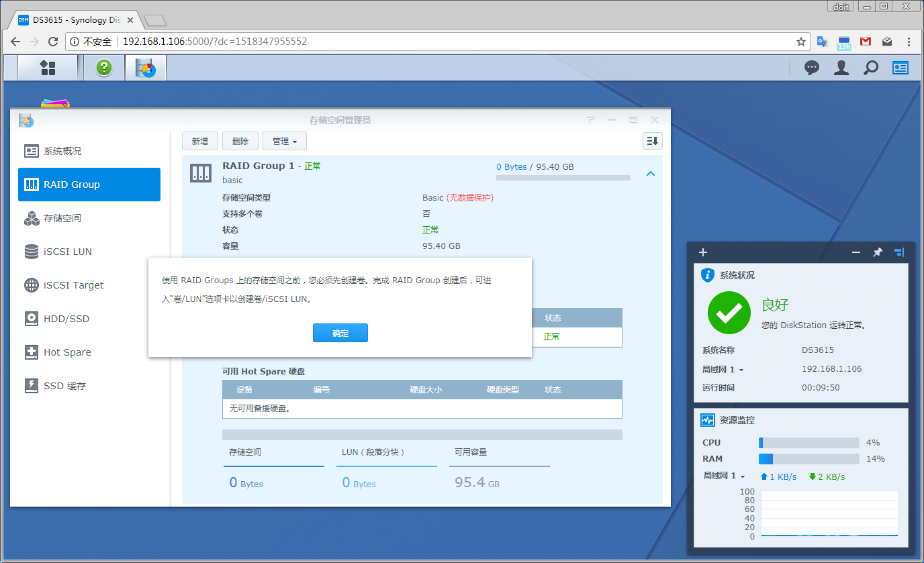
Task: Click the browser address bar
Action: pos(436,42)
